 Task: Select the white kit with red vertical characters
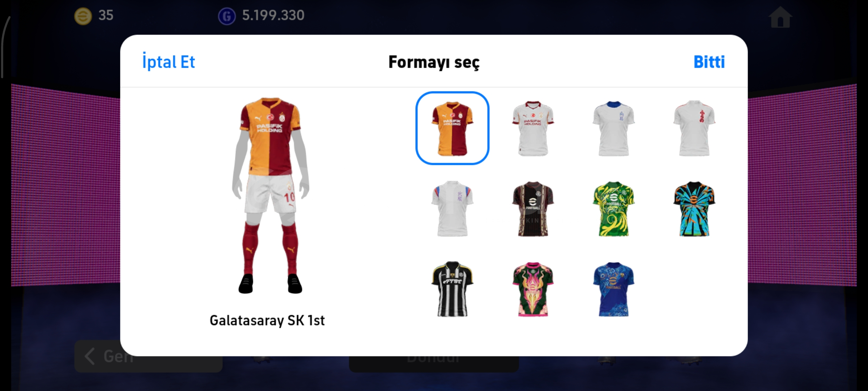pos(694,128)
